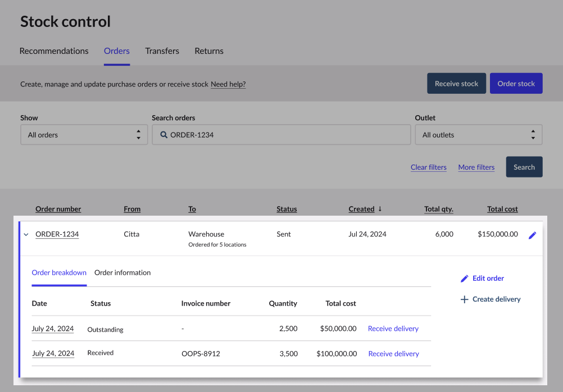Open the Outlet dropdown set to All outlets
The image size is (563, 392).
[479, 135]
